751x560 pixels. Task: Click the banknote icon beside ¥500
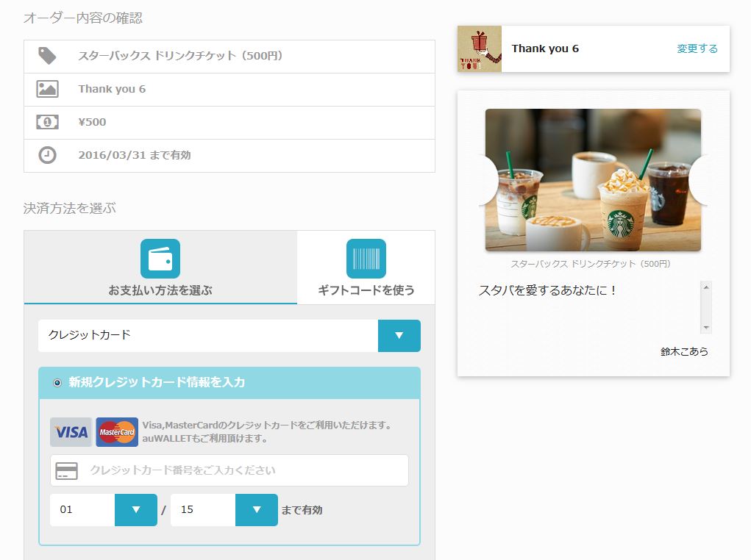tap(47, 122)
